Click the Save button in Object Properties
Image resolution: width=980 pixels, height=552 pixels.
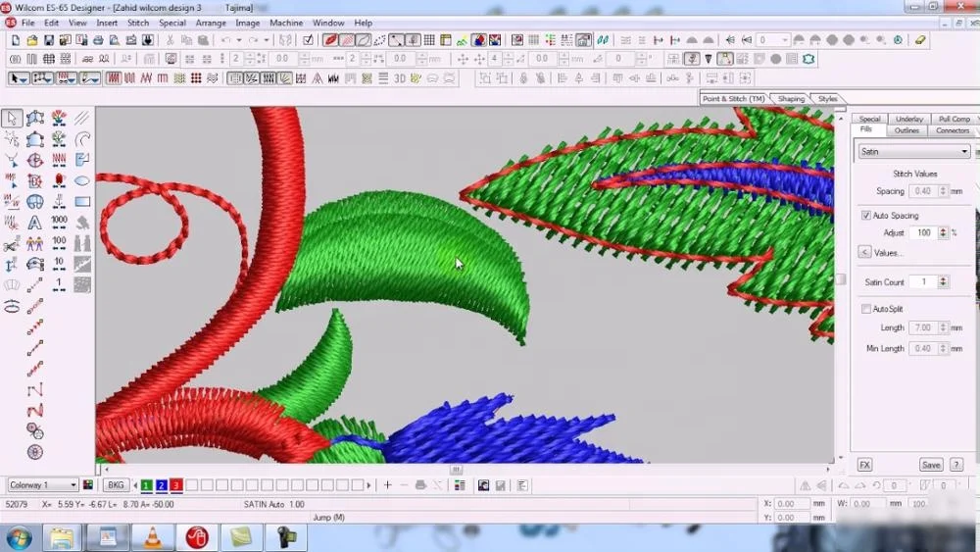click(x=931, y=465)
